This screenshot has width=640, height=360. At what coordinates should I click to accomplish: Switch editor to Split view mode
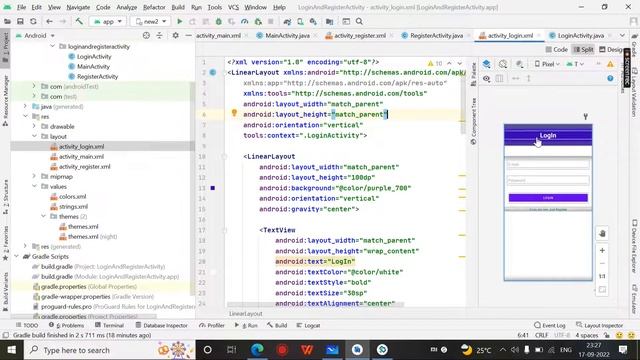click(x=583, y=49)
